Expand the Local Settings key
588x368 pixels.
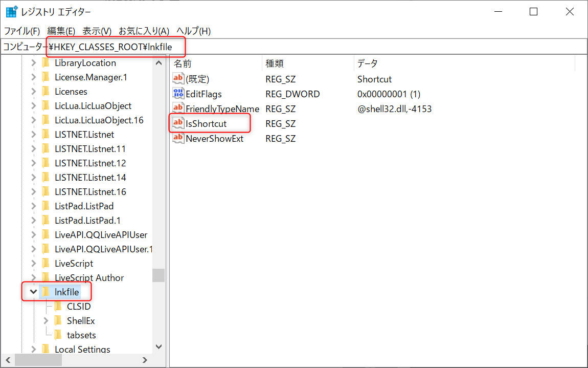tap(33, 349)
